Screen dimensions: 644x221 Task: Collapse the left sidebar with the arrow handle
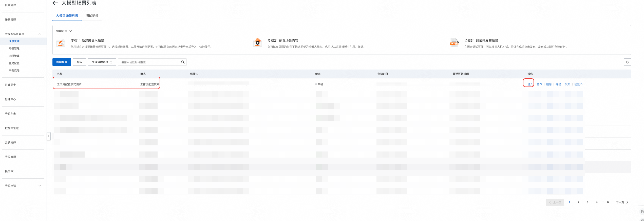(49, 136)
